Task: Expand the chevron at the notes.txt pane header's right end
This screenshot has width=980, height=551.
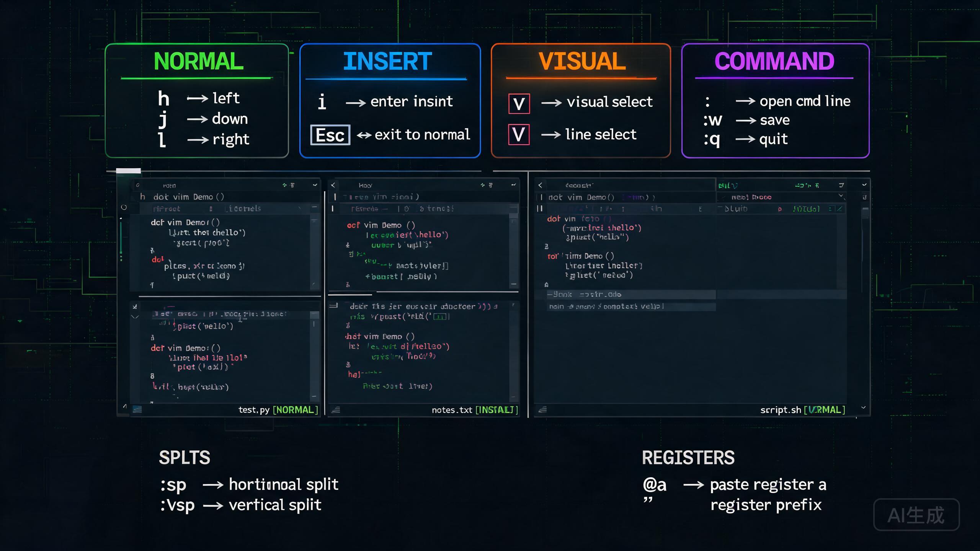Action: (514, 185)
